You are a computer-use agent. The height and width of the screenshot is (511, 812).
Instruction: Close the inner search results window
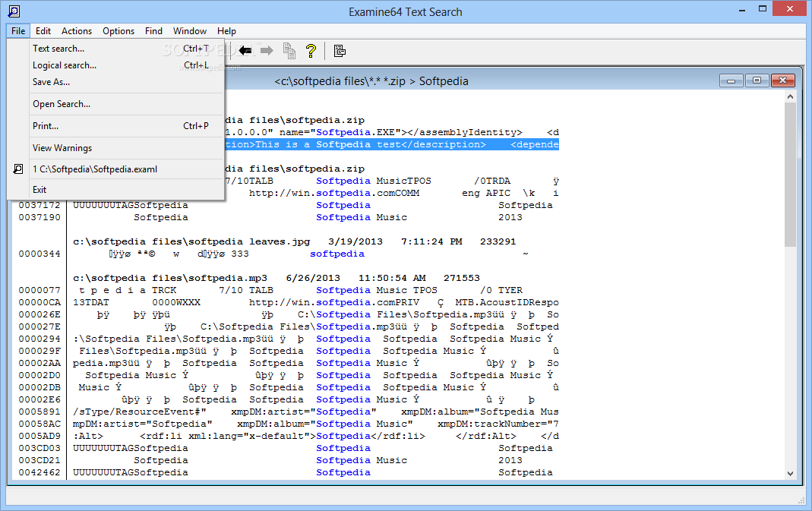tap(782, 80)
